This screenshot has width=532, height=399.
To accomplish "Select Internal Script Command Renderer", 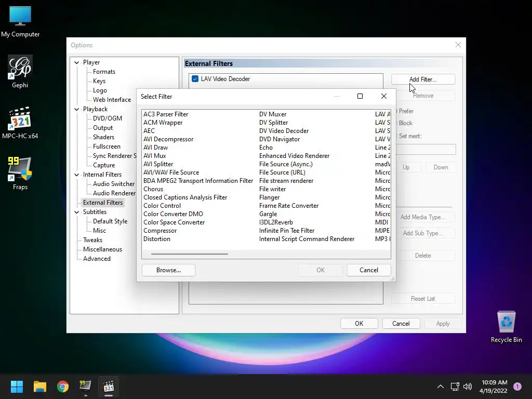I will (x=307, y=239).
